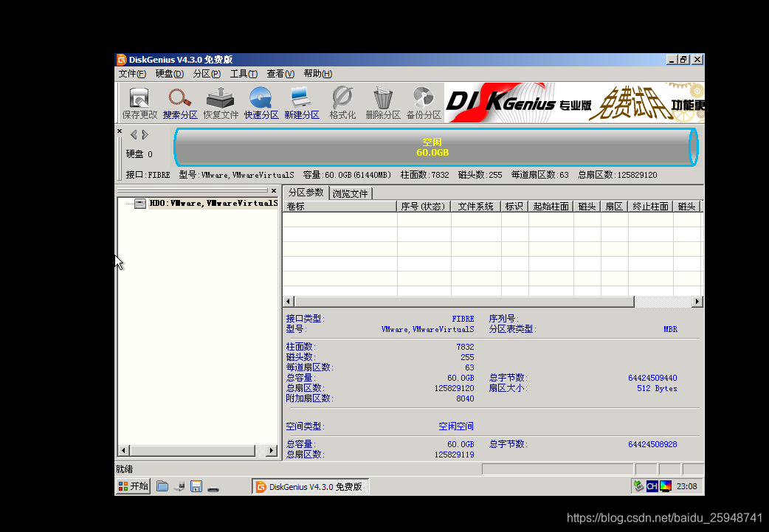Toggle the network status tray icon
The width and height of the screenshot is (769, 532).
pos(639,486)
